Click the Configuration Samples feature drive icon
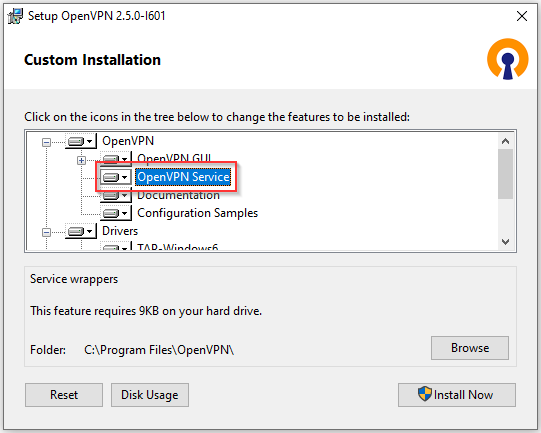Image resolution: width=541 pixels, height=433 pixels. 115,213
